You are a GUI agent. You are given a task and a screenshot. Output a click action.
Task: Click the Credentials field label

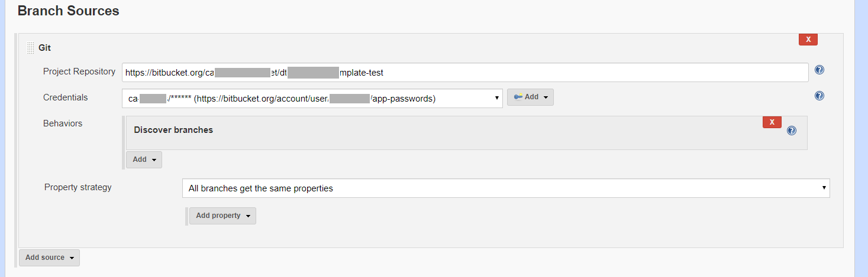[65, 97]
